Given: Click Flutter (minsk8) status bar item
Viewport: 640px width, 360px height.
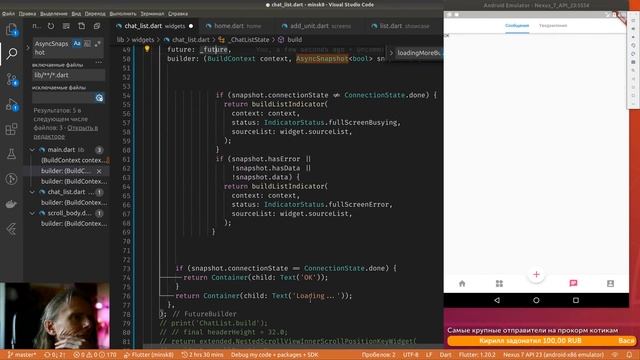Looking at the screenshot, I should (148, 355).
